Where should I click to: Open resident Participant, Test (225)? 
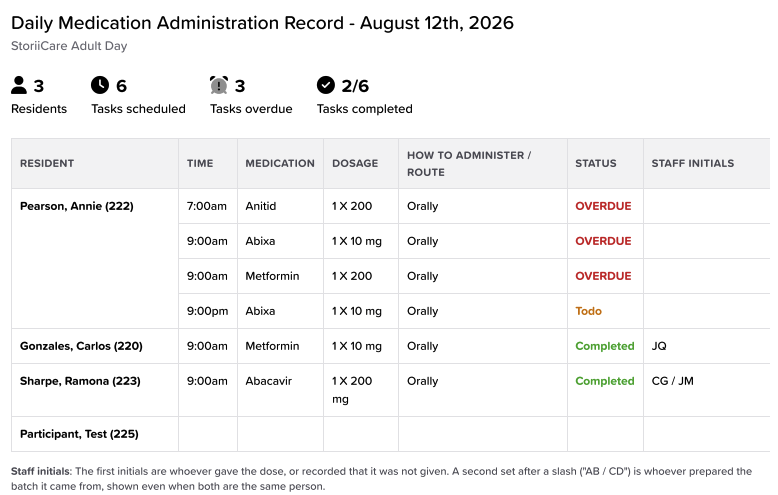tap(79, 434)
